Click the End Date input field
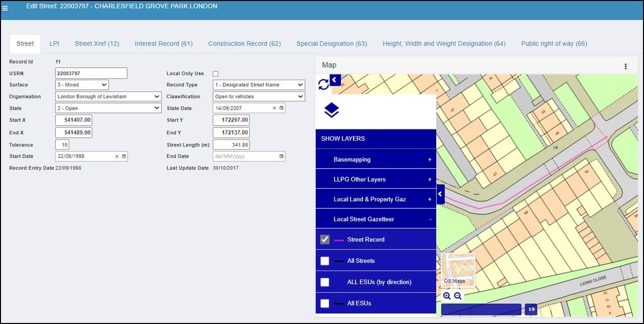Screen dimensions: 644x324 coord(249,156)
